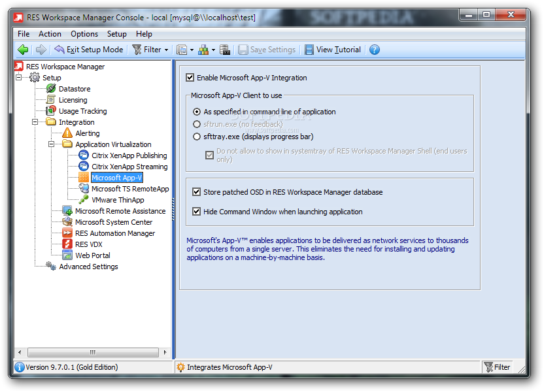Image resolution: width=544 pixels, height=392 pixels.
Task: Click the RES VDX icon
Action: click(x=67, y=244)
